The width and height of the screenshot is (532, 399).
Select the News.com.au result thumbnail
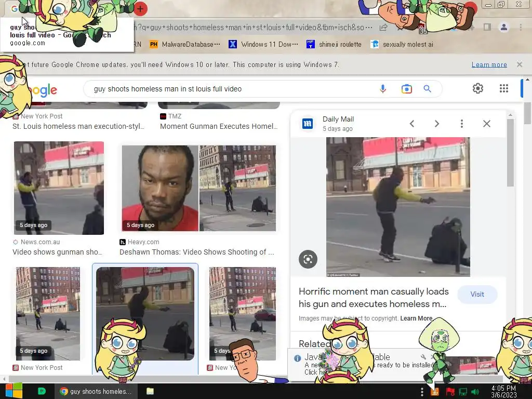pos(59,188)
